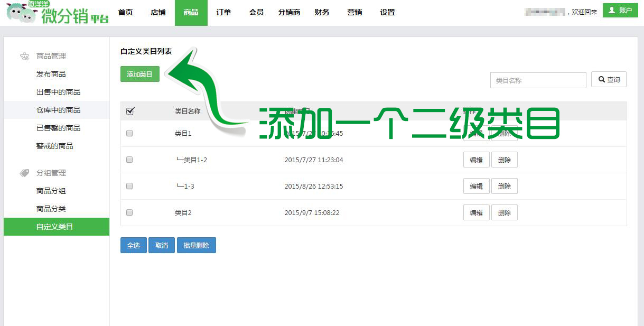Click the 账户 account button
This screenshot has height=326, width=644.
coord(620,10)
